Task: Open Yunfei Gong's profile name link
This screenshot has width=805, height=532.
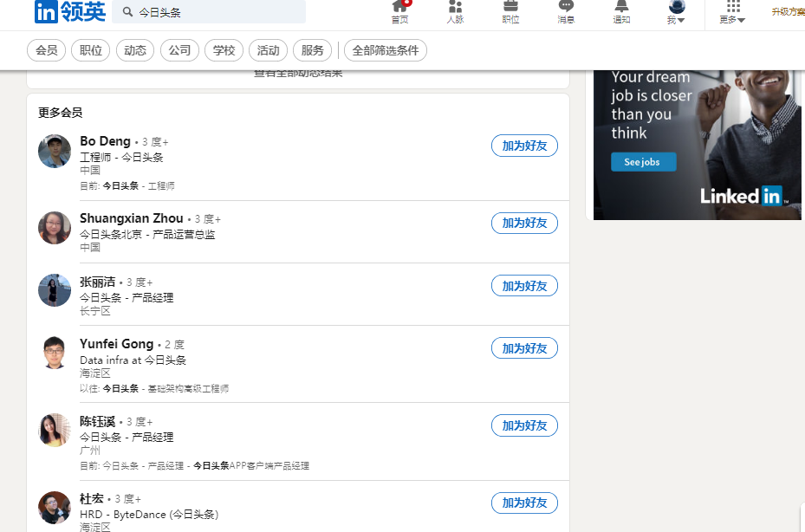Action: (x=116, y=343)
